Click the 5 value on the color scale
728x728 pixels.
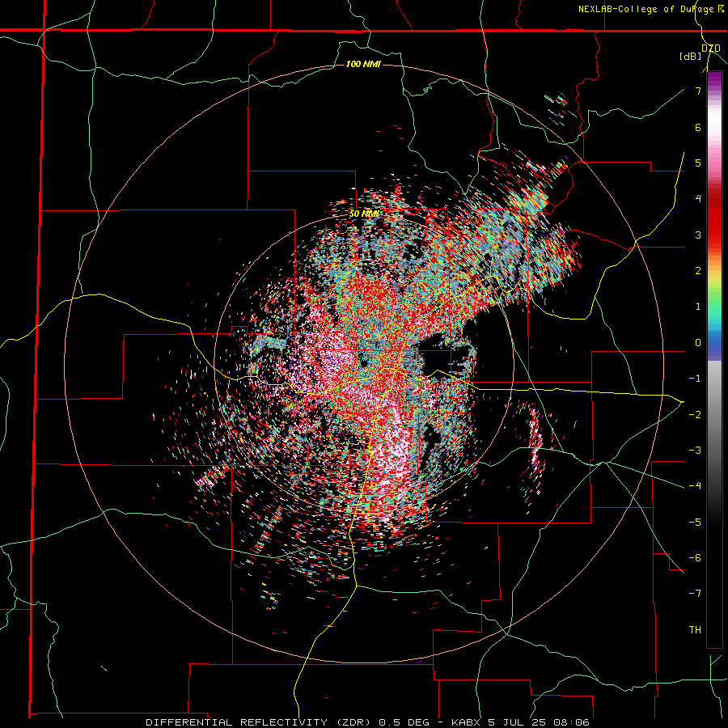(x=698, y=163)
